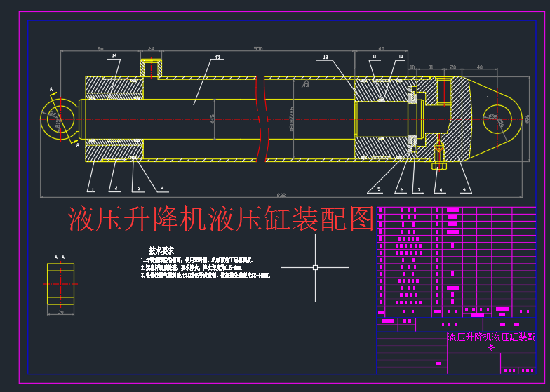The width and height of the screenshot is (550, 392).
Task: Select the 60 dimension value
Action: tap(382, 49)
